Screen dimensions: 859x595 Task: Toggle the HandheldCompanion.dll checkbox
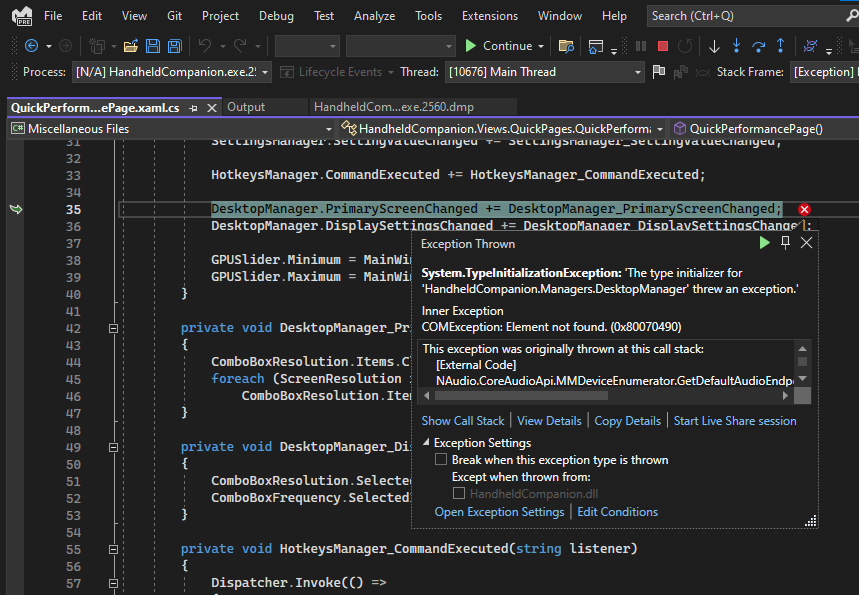[459, 494]
